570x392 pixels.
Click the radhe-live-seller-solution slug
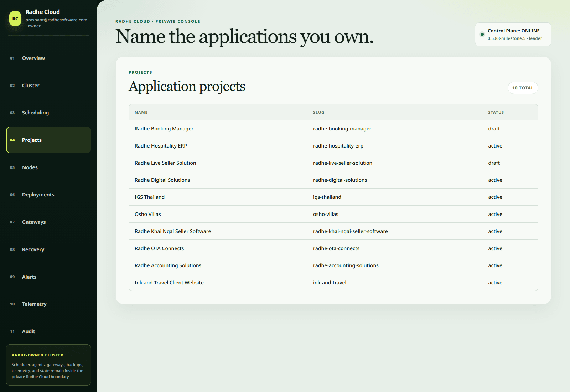(x=343, y=163)
